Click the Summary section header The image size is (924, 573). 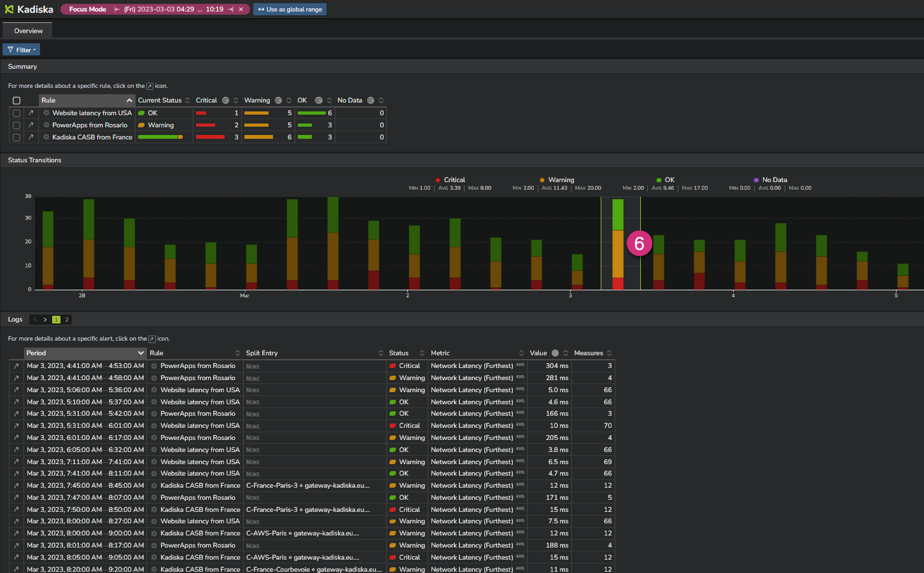462,67
